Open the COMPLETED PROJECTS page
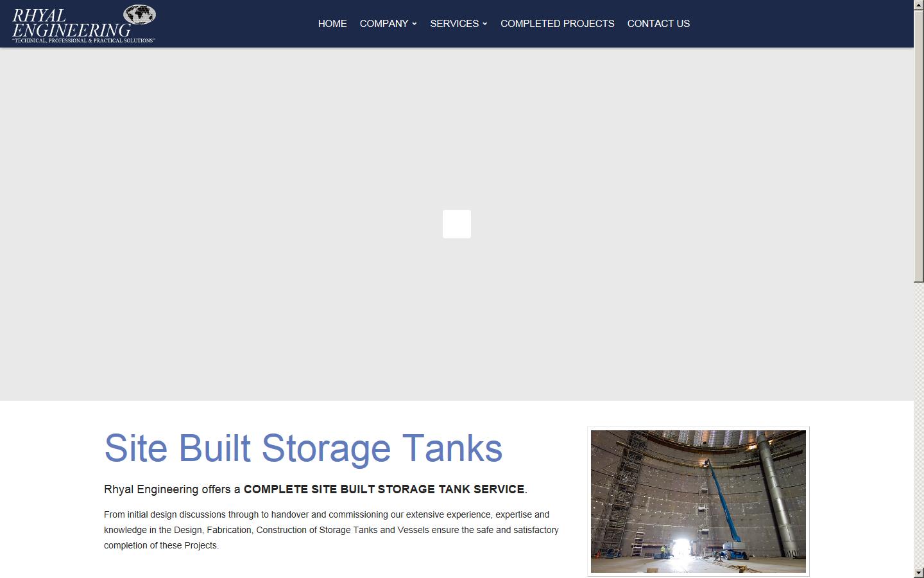 click(x=557, y=24)
